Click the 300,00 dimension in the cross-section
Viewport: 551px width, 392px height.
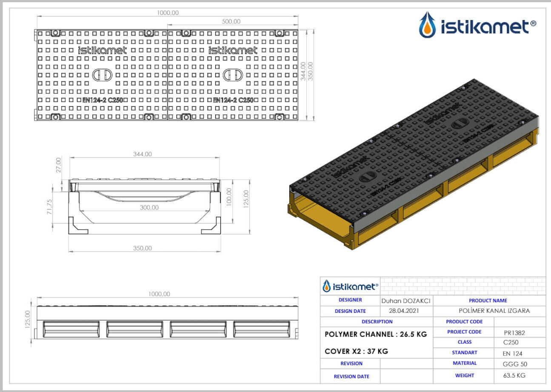pos(149,208)
